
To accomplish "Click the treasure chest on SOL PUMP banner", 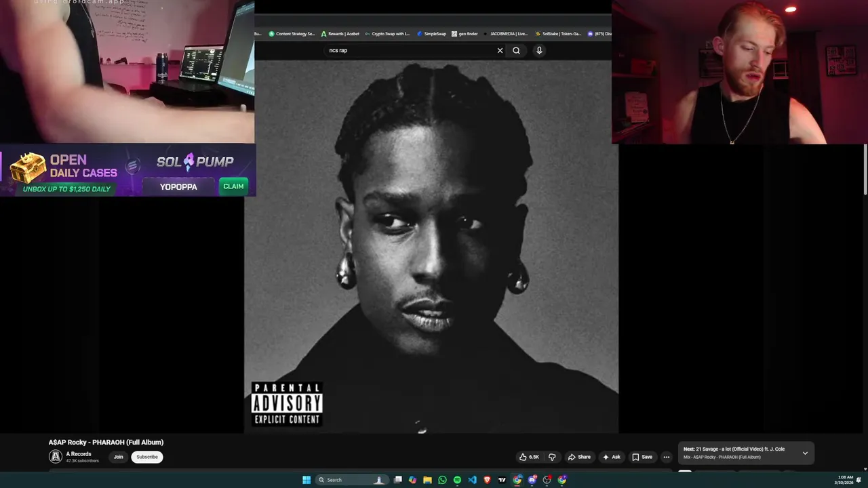I will click(x=28, y=167).
